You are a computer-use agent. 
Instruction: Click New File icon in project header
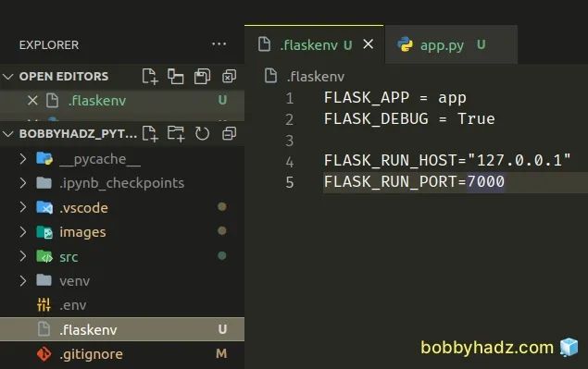150,133
